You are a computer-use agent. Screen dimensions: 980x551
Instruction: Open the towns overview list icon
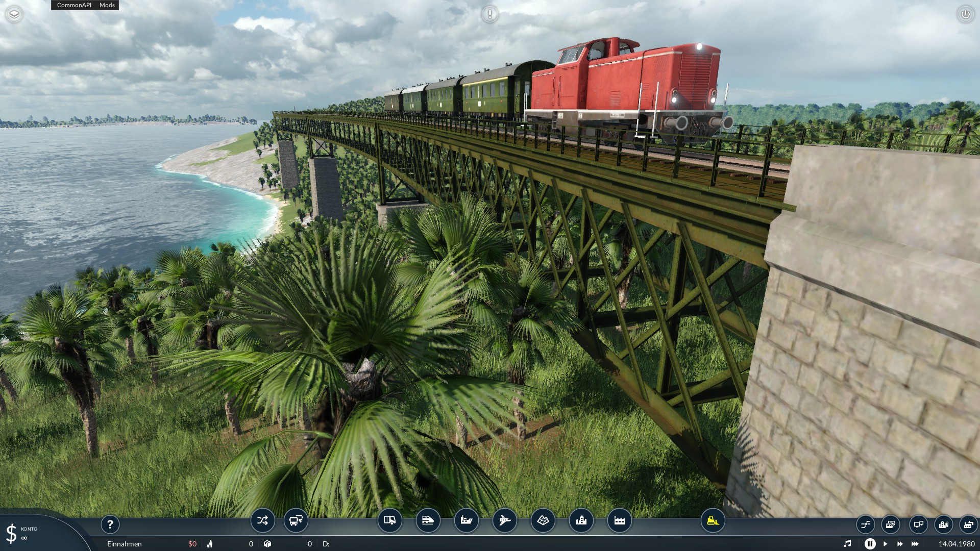(x=943, y=524)
